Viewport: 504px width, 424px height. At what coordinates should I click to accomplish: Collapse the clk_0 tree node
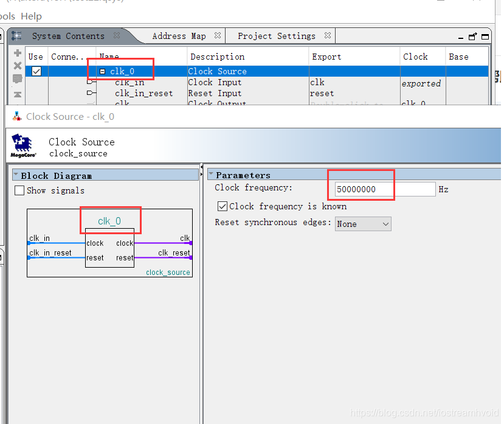pos(102,71)
